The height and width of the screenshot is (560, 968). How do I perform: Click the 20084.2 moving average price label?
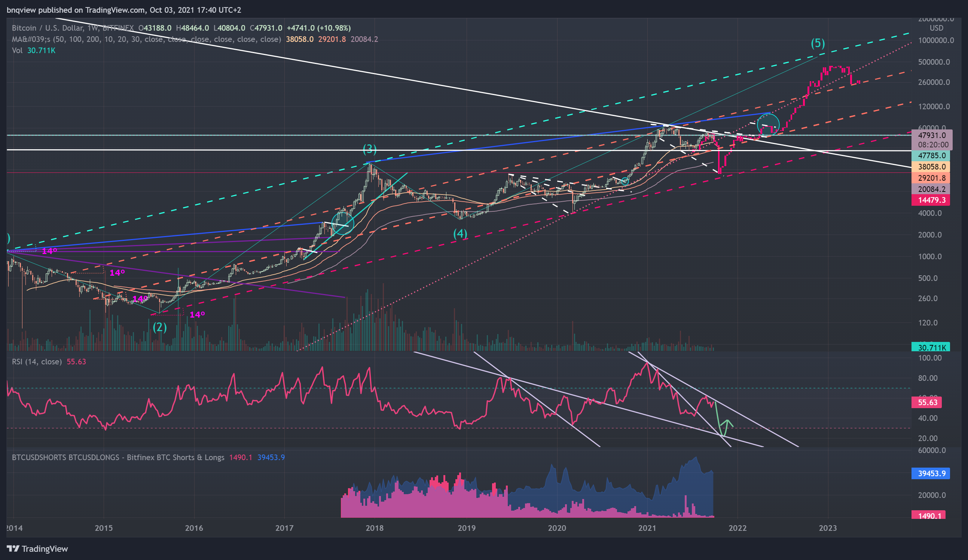[930, 189]
